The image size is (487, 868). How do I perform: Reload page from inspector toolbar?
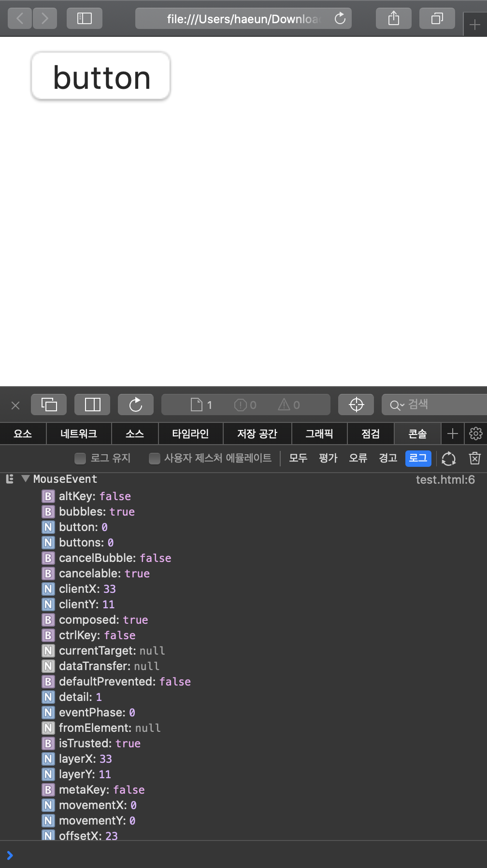[136, 405]
